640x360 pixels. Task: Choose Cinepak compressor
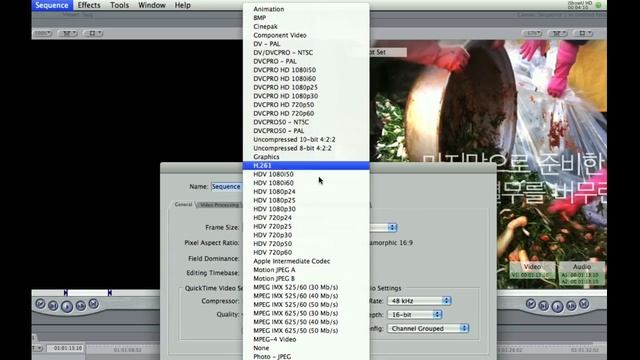point(306,27)
